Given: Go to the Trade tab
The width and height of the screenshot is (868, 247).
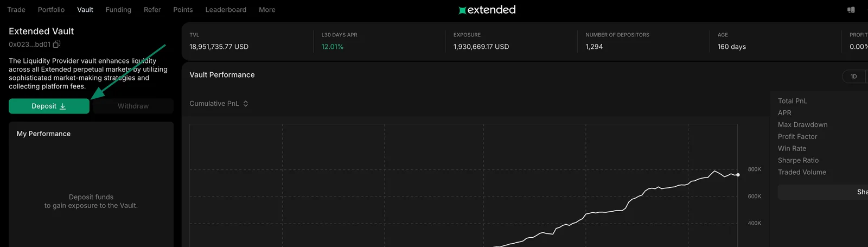Looking at the screenshot, I should (x=16, y=10).
